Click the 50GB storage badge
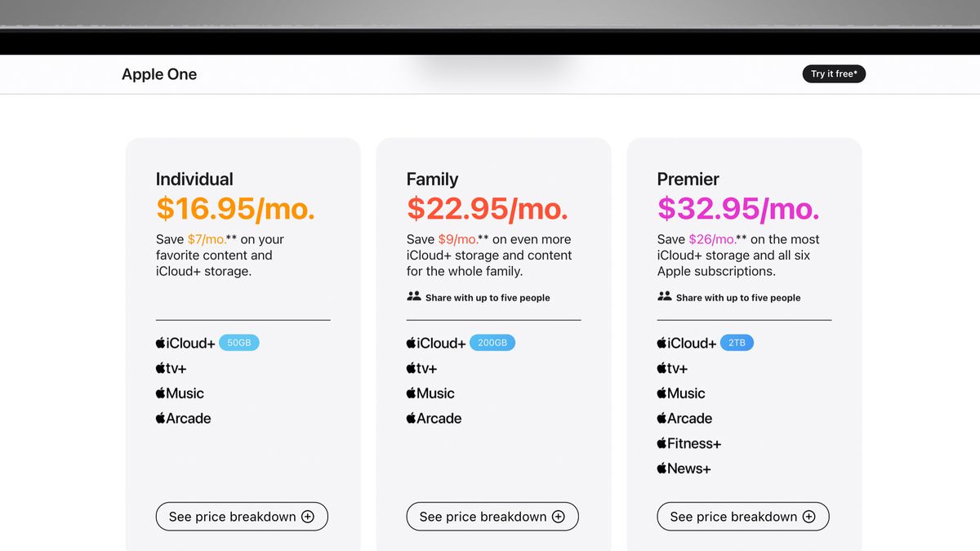 pos(239,342)
